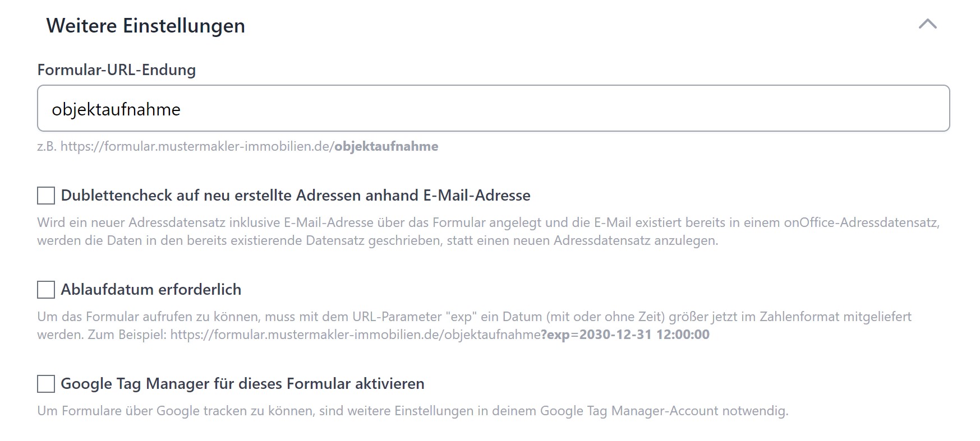Screen dimensions: 980x441
Task: Click the Google Tag Manager aktivieren label
Action: click(x=242, y=384)
